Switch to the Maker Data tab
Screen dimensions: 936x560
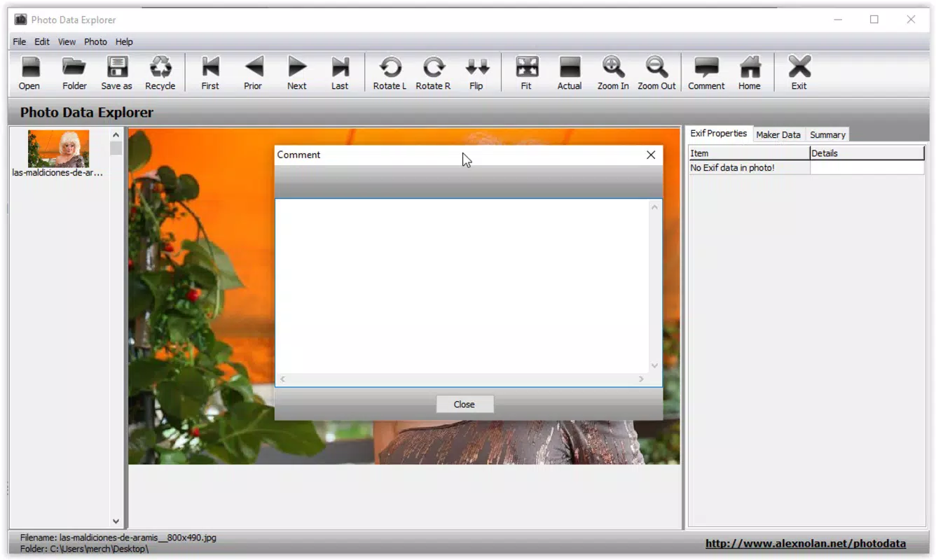778,135
